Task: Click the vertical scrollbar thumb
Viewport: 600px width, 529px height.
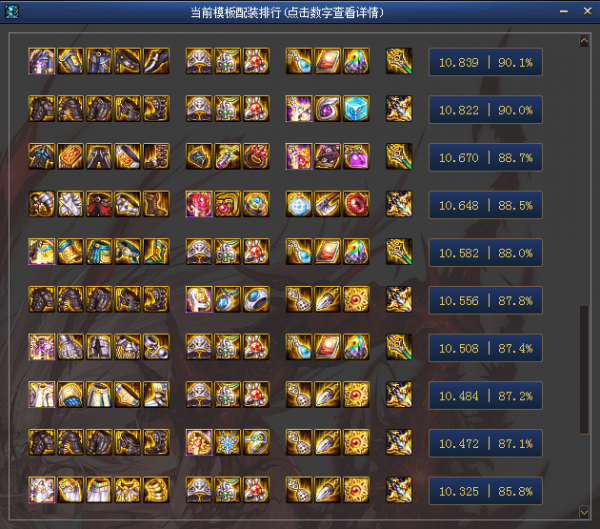Action: pos(584,370)
